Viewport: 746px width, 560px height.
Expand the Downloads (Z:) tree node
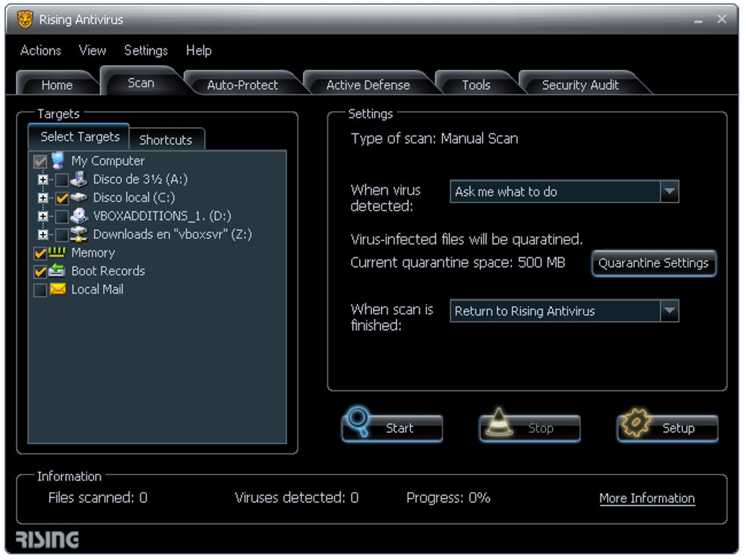click(43, 235)
